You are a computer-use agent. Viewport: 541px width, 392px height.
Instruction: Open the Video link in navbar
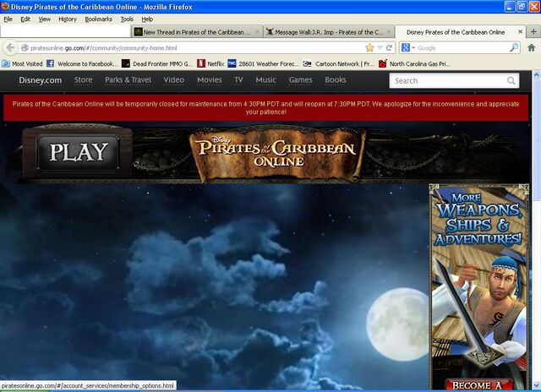174,80
